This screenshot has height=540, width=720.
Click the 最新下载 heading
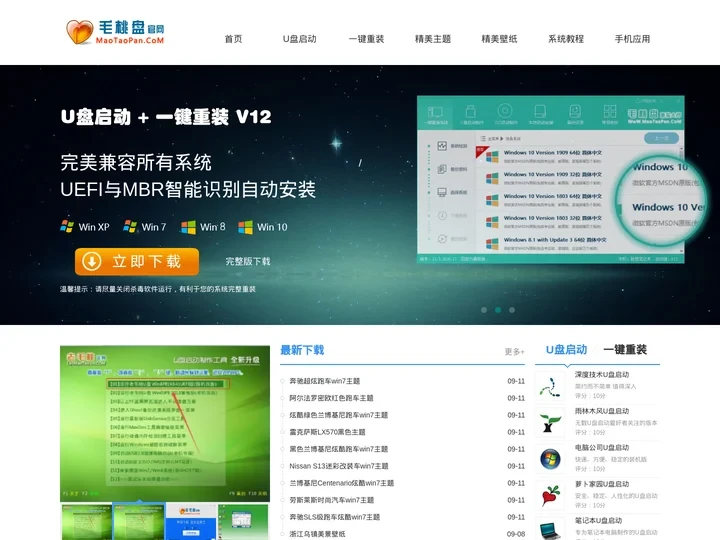pyautogui.click(x=302, y=350)
